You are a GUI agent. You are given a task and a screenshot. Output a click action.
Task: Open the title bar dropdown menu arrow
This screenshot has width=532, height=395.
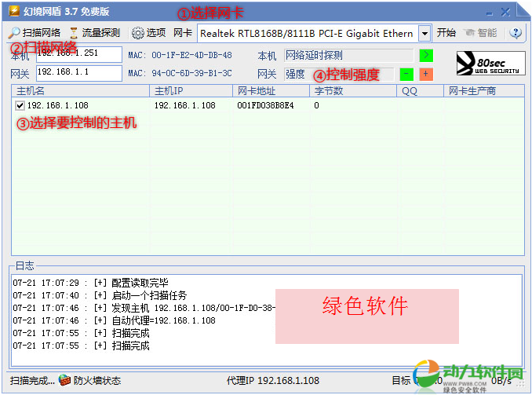pyautogui.click(x=486, y=12)
